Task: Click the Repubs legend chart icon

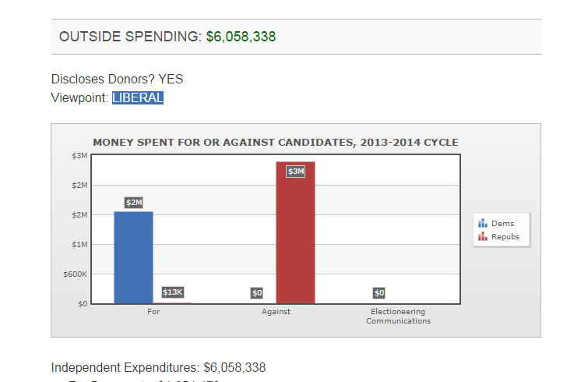Action: pyautogui.click(x=482, y=236)
